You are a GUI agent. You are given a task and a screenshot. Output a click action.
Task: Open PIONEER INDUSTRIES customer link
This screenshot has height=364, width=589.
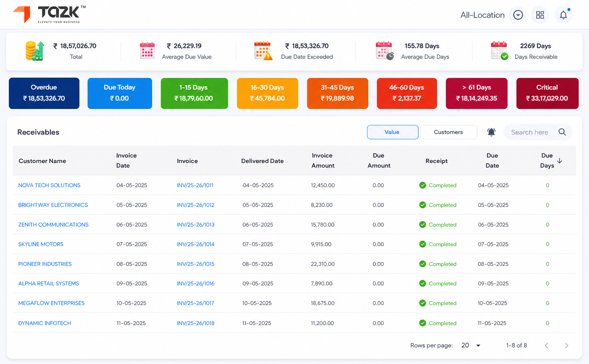45,264
